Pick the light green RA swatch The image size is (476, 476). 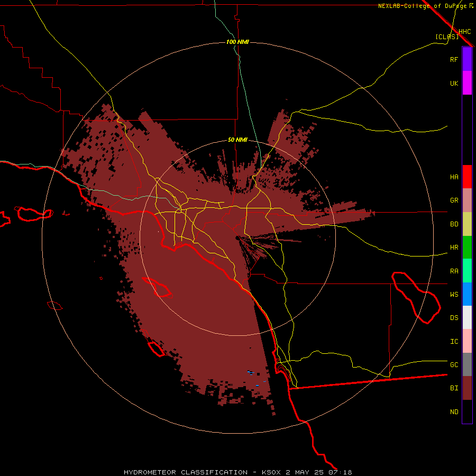467,271
